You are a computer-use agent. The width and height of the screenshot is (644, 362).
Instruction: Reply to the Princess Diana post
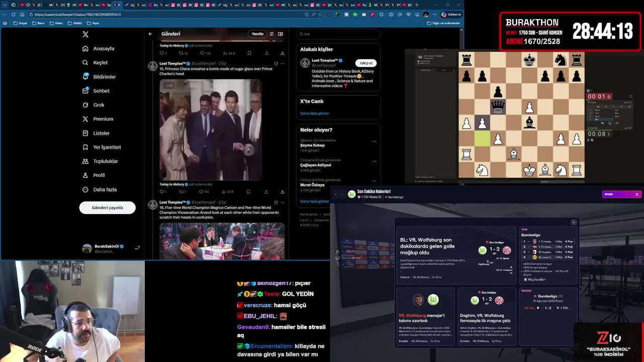[x=162, y=192]
